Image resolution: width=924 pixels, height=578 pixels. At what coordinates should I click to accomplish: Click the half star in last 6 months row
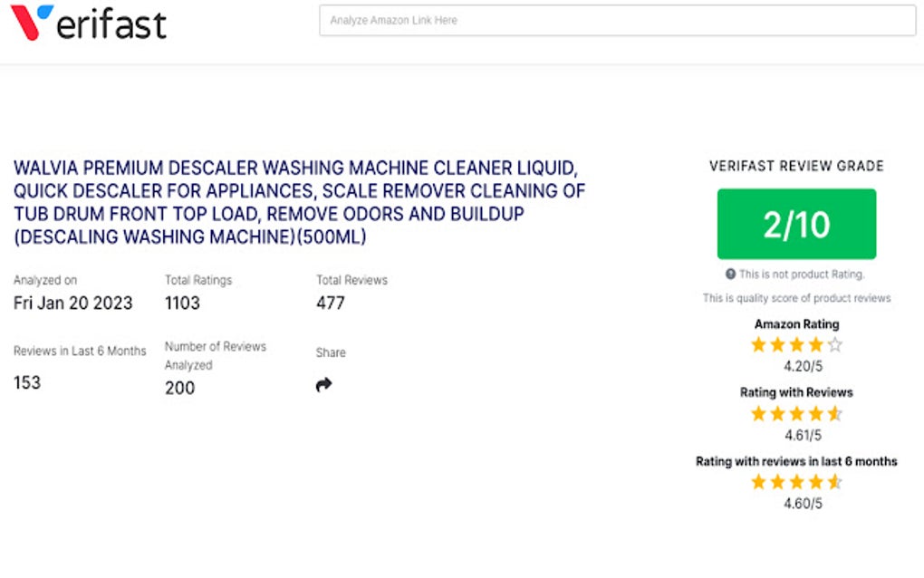click(x=835, y=482)
